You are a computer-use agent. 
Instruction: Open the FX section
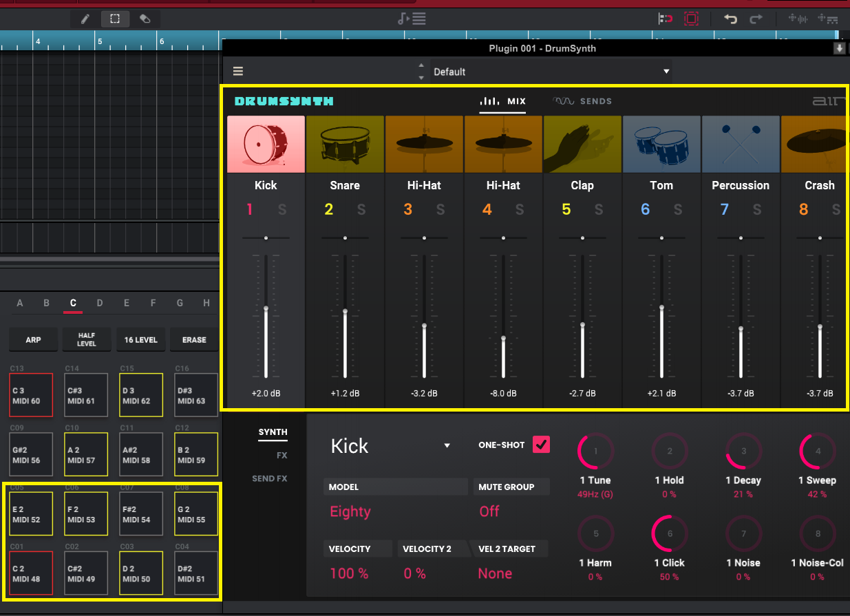click(x=281, y=455)
